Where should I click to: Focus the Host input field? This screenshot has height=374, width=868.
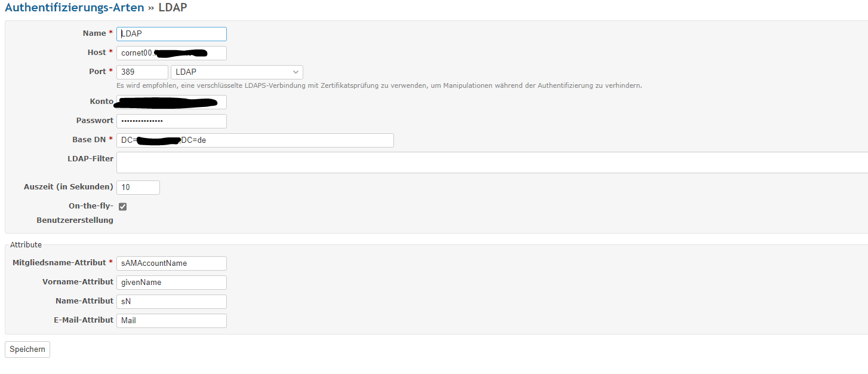[171, 53]
